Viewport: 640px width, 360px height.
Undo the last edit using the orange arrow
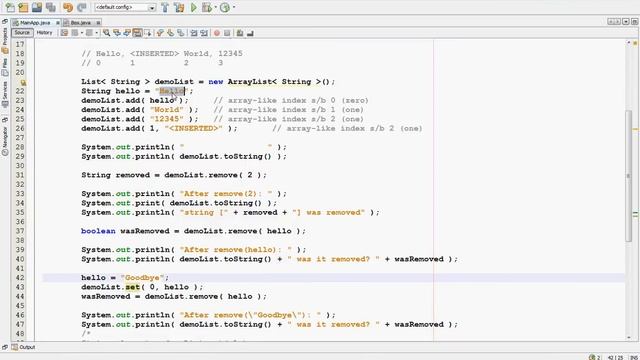pos(68,7)
